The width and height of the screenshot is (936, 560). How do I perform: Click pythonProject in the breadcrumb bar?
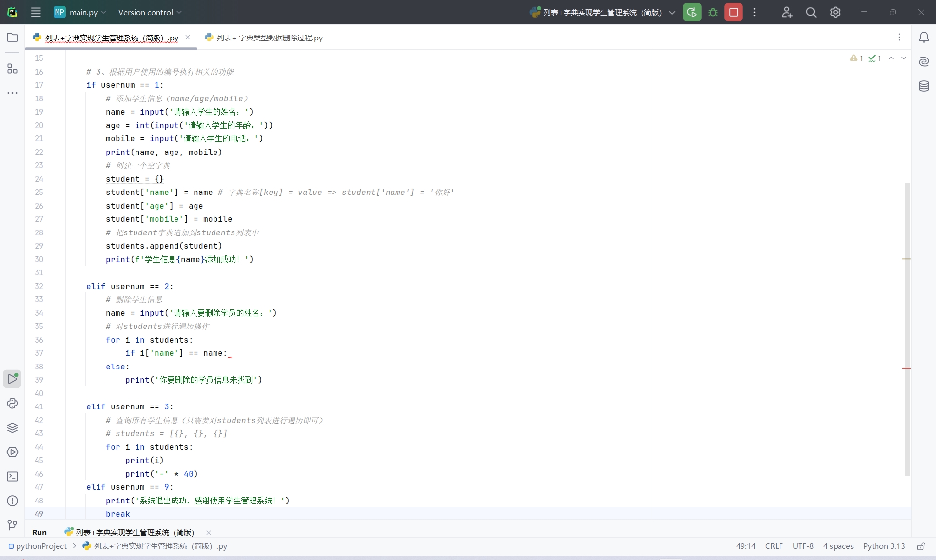(x=41, y=546)
